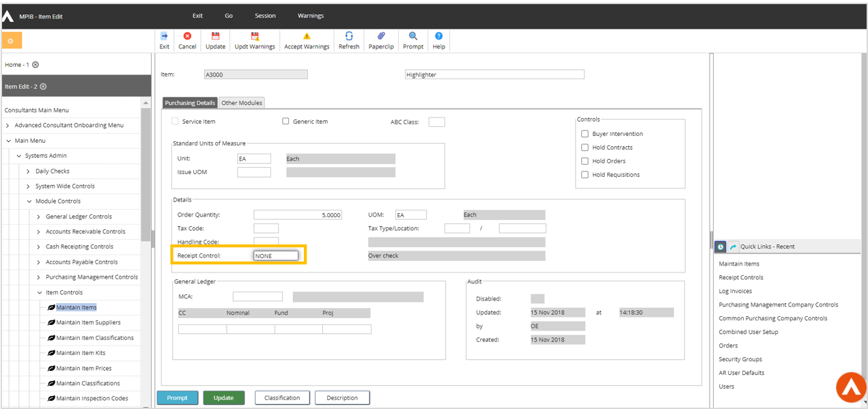The height and width of the screenshot is (409, 868).
Task: Open the Session menu
Action: 265,16
